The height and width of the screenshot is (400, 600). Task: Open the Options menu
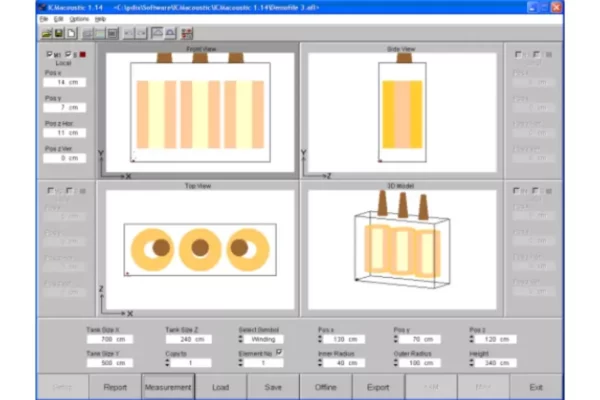coord(79,19)
